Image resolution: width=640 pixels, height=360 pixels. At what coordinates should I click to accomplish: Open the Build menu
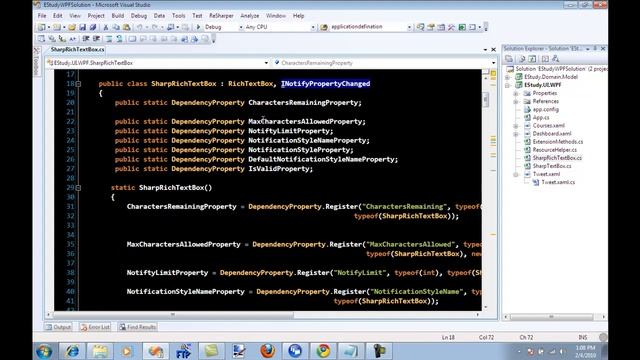point(118,16)
